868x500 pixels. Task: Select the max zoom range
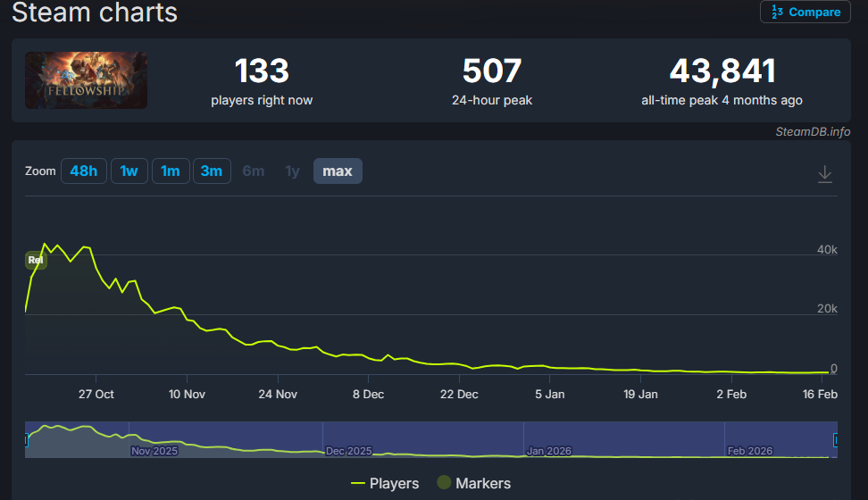(338, 171)
